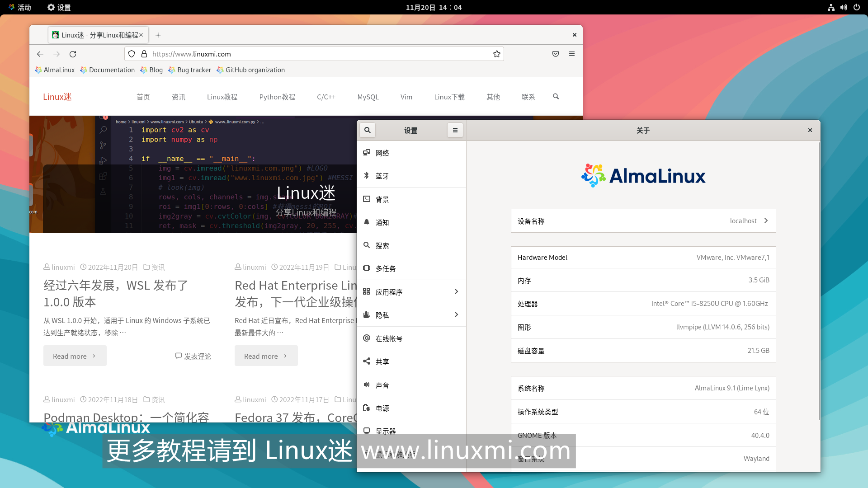This screenshot has width=868, height=488.
Task: Click Read more on WSL 1.0.0 article
Action: pos(75,355)
